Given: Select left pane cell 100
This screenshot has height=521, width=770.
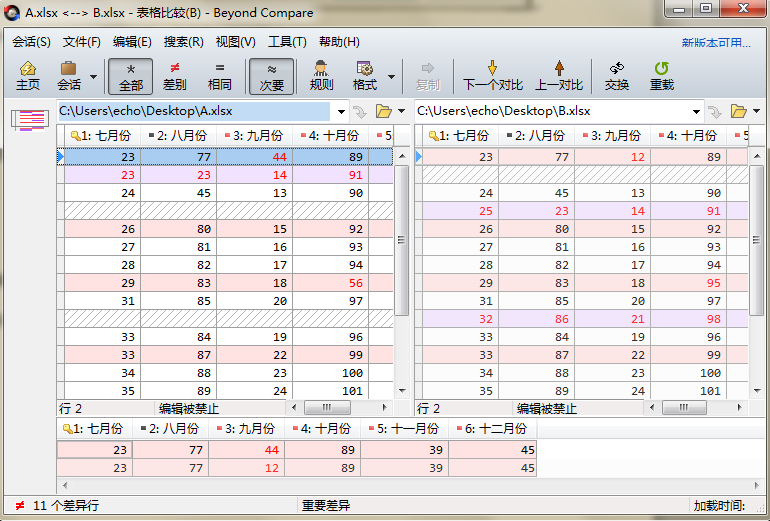Looking at the screenshot, I should (330, 373).
